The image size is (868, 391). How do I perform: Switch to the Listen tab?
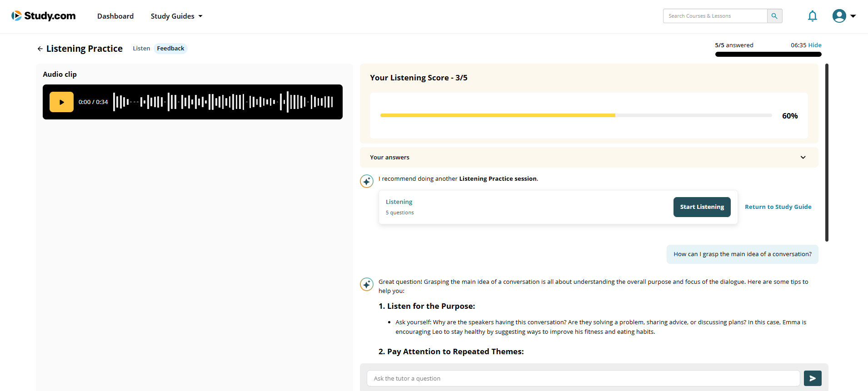[141, 49]
